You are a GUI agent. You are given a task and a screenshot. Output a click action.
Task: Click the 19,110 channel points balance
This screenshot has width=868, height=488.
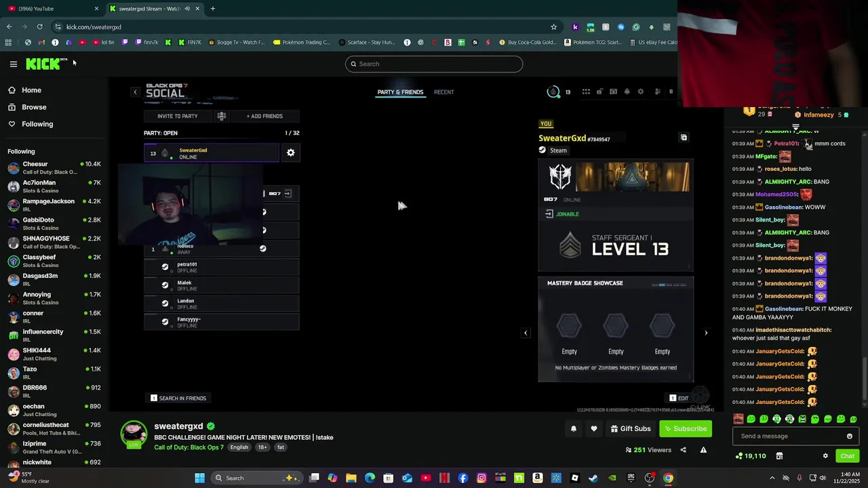[751, 456]
